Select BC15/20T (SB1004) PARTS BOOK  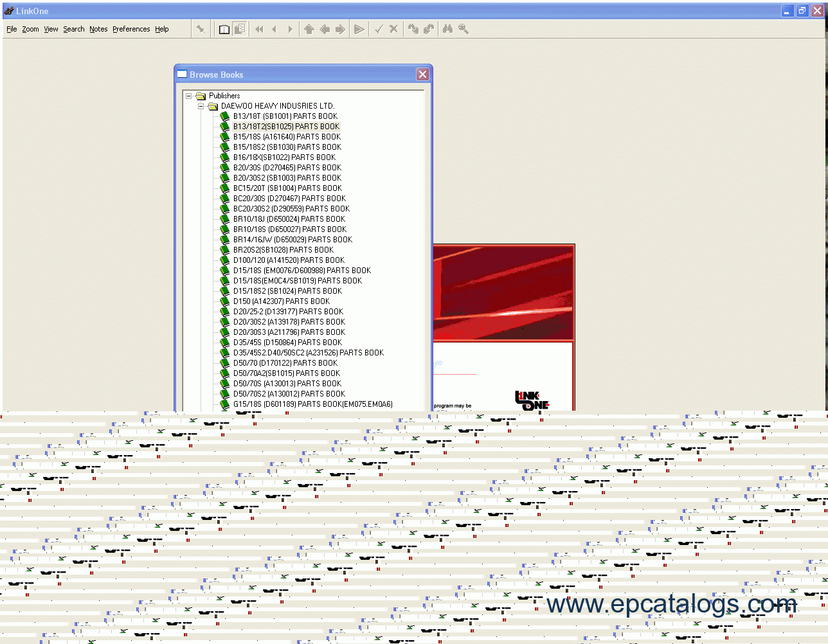(x=287, y=188)
